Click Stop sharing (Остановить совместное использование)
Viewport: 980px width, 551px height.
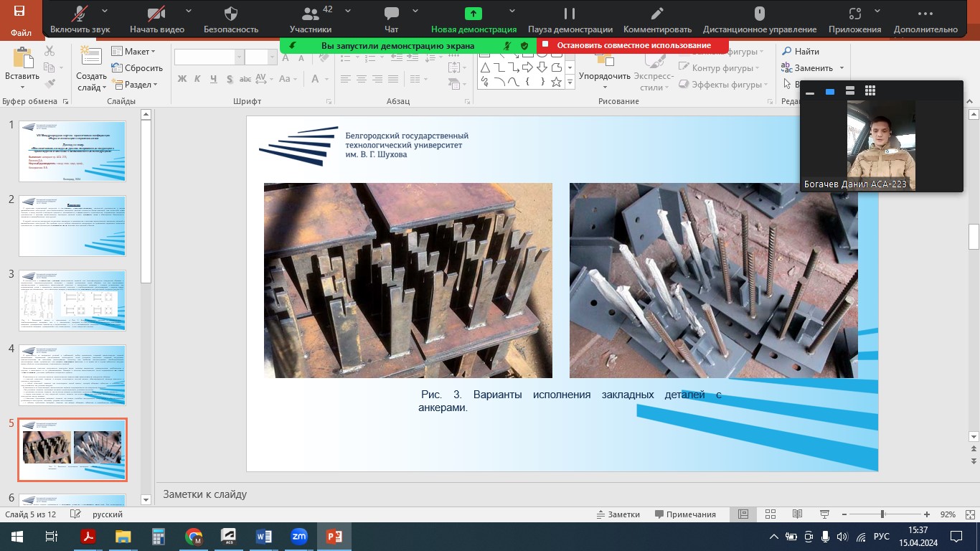pyautogui.click(x=633, y=45)
